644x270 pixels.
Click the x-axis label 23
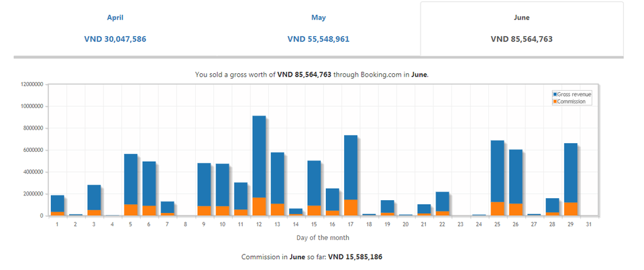click(460, 224)
